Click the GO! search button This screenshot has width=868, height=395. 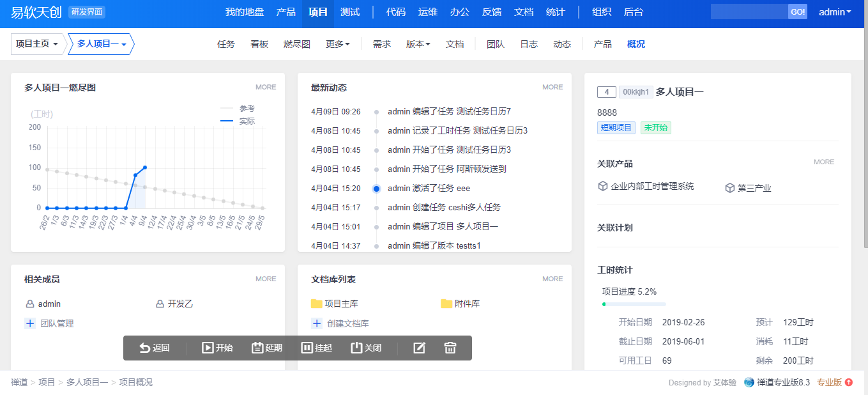(797, 12)
